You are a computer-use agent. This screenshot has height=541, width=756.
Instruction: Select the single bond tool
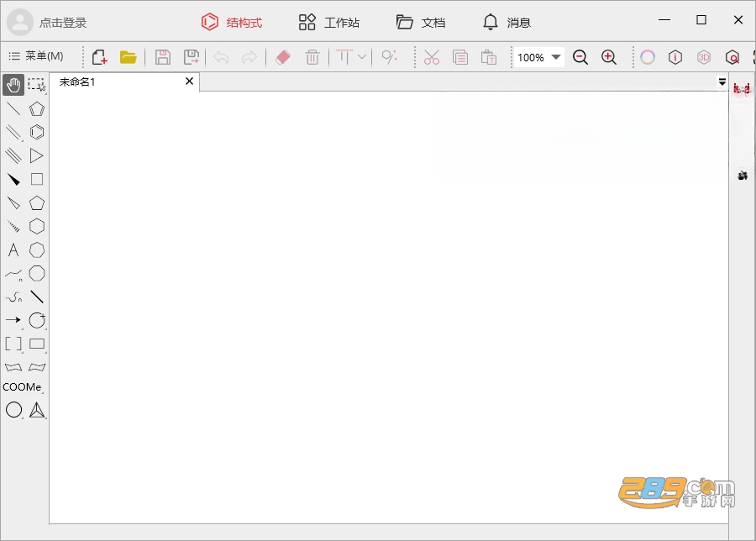point(13,109)
